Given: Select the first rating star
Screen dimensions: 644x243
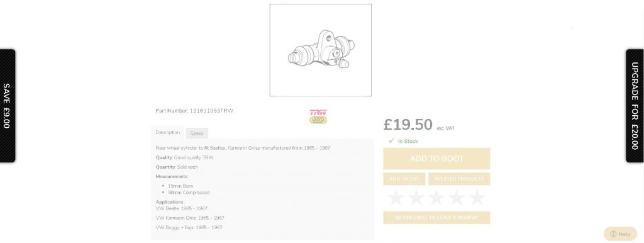Looking at the screenshot, I should click(x=396, y=198).
